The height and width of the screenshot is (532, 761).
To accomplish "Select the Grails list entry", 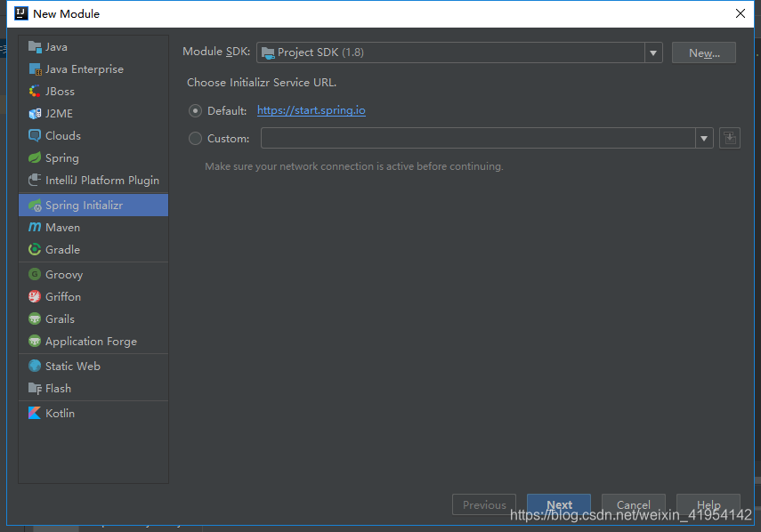I will [x=93, y=319].
